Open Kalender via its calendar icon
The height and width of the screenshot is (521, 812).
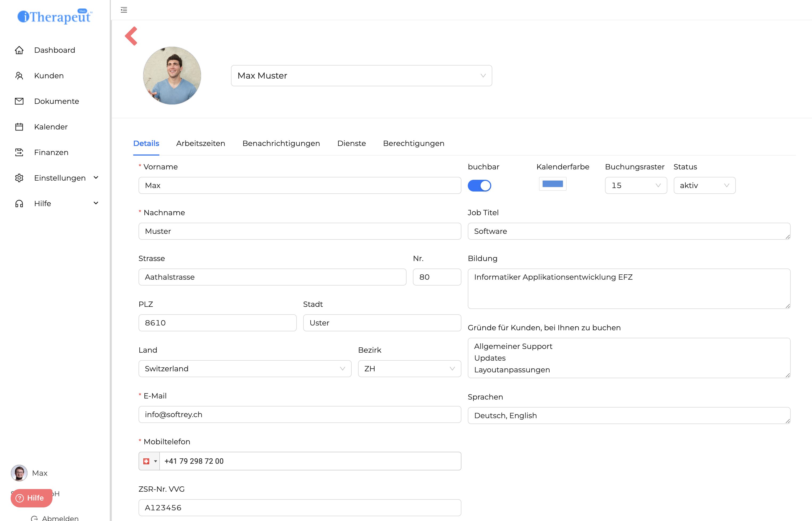click(x=19, y=127)
